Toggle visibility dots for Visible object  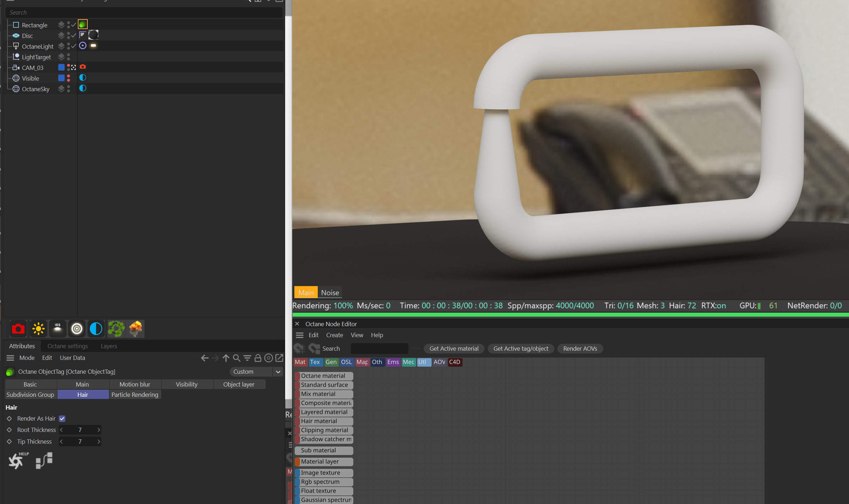[x=69, y=78]
